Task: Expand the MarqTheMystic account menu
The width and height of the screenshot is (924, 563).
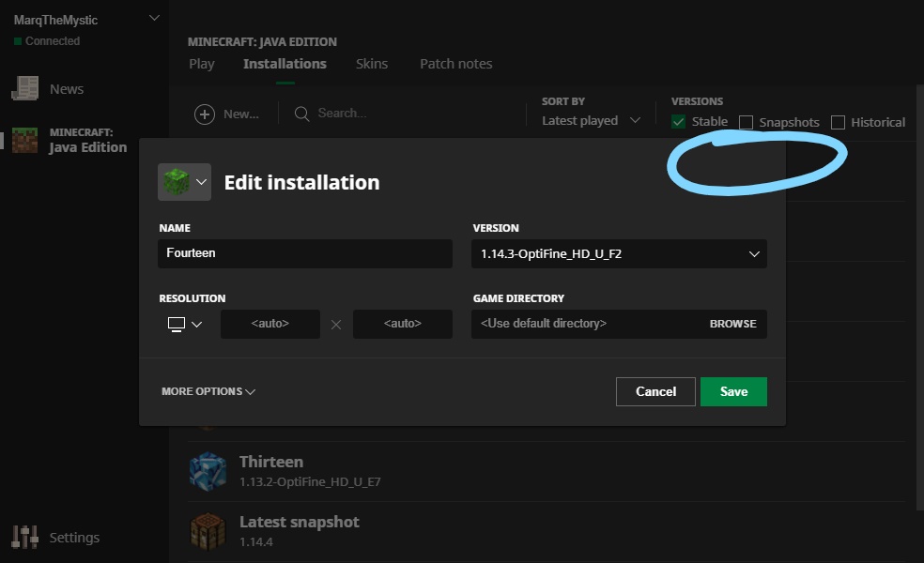Action: click(x=155, y=19)
